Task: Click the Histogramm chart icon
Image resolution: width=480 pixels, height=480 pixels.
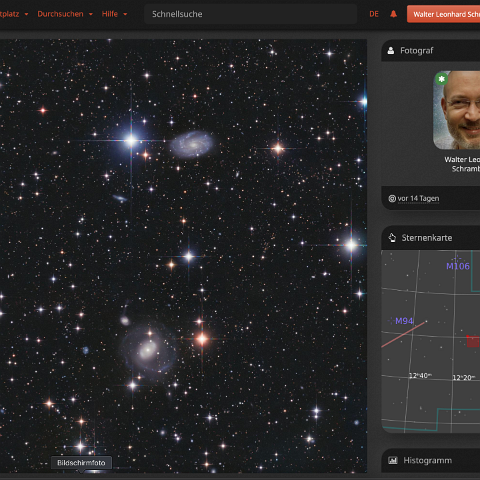Action: click(x=393, y=460)
